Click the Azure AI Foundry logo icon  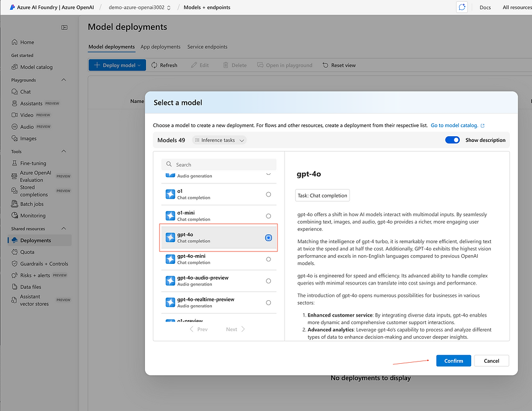pyautogui.click(x=12, y=7)
